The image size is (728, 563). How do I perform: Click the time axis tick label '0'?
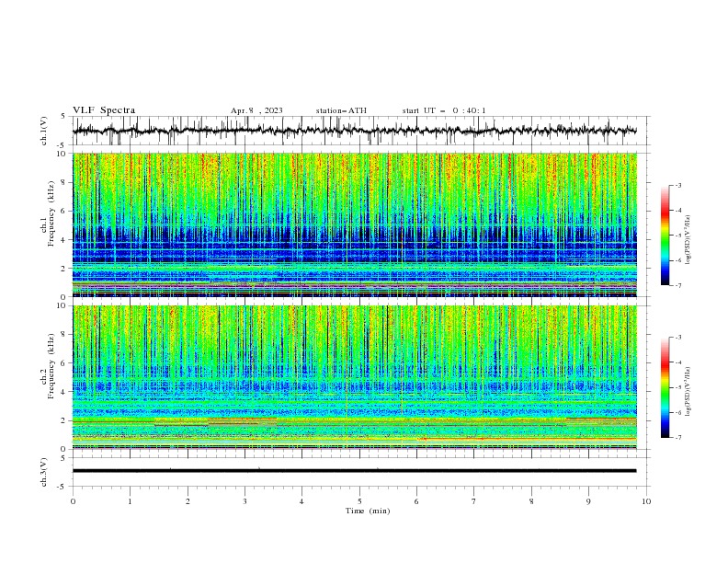click(73, 501)
